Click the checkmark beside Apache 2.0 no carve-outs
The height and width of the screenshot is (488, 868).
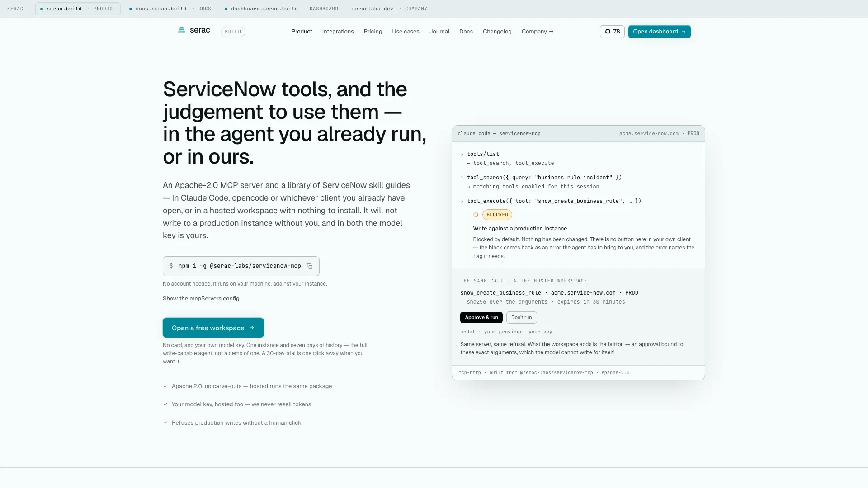click(165, 386)
